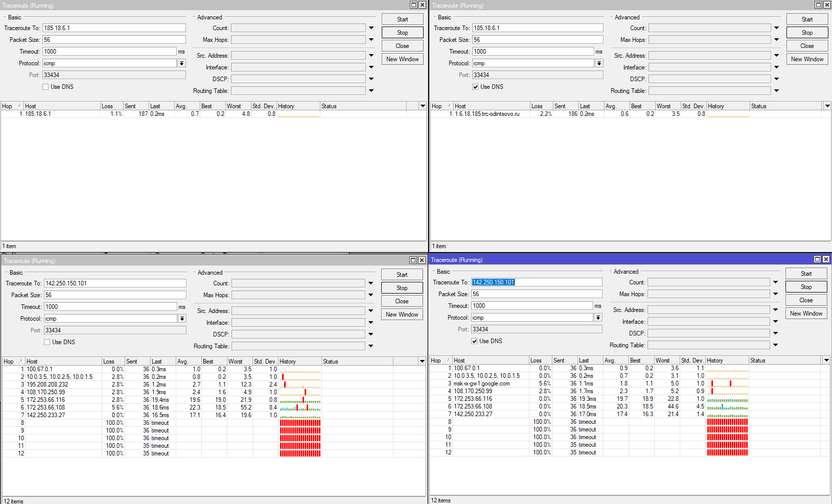Click Std. Dev. column header in bottom-right table
The image size is (832, 504).
tap(692, 361)
